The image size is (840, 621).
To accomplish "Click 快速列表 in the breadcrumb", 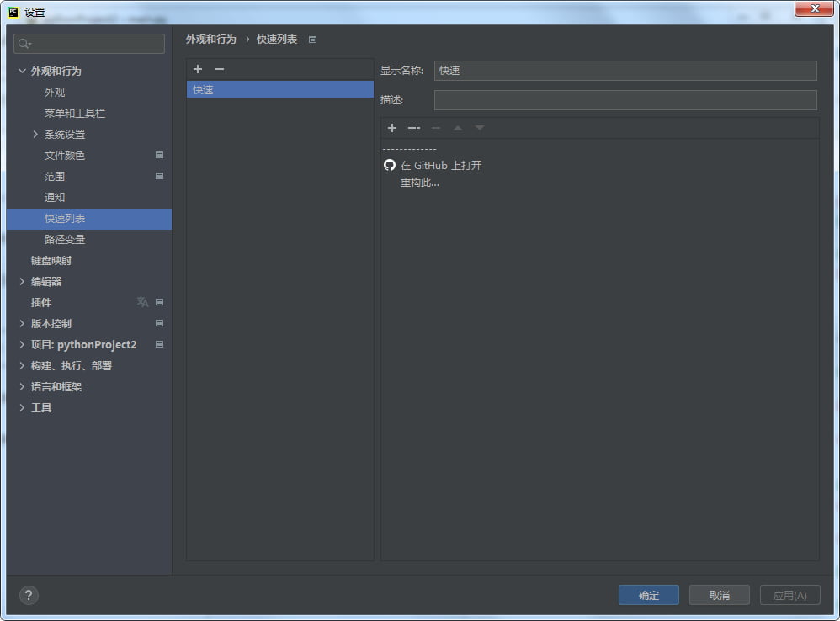I will click(x=276, y=40).
